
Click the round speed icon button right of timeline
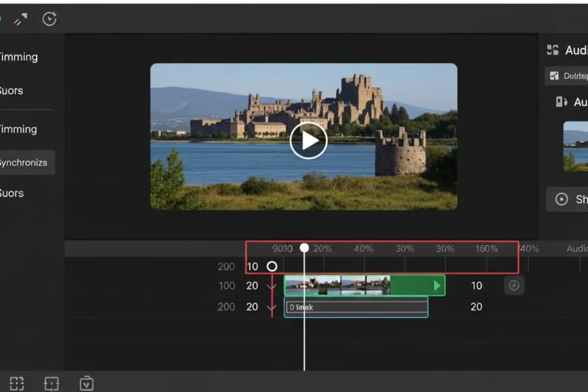514,285
